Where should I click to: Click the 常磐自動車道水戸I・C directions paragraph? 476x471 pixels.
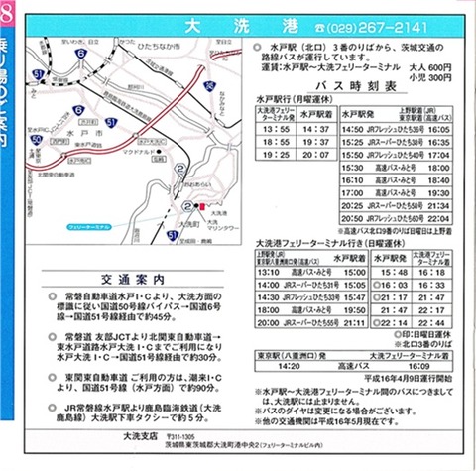click(x=135, y=306)
